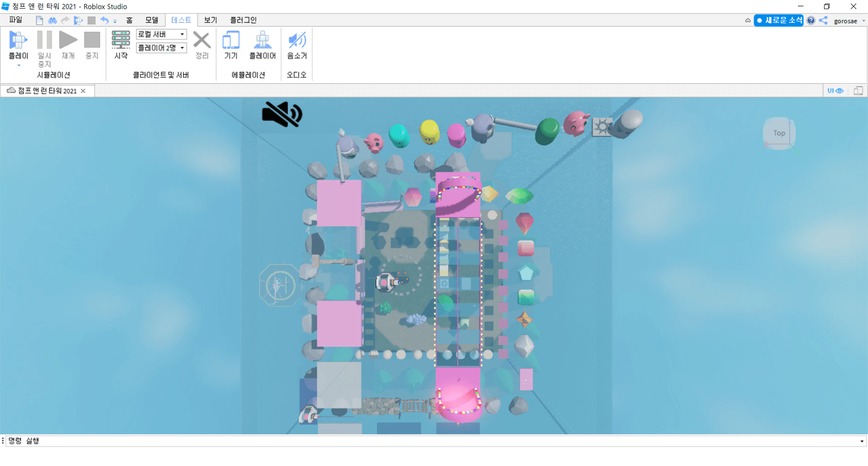Close the 점프 앤 런 타워 2021 tab
The image size is (868, 466).
[83, 91]
